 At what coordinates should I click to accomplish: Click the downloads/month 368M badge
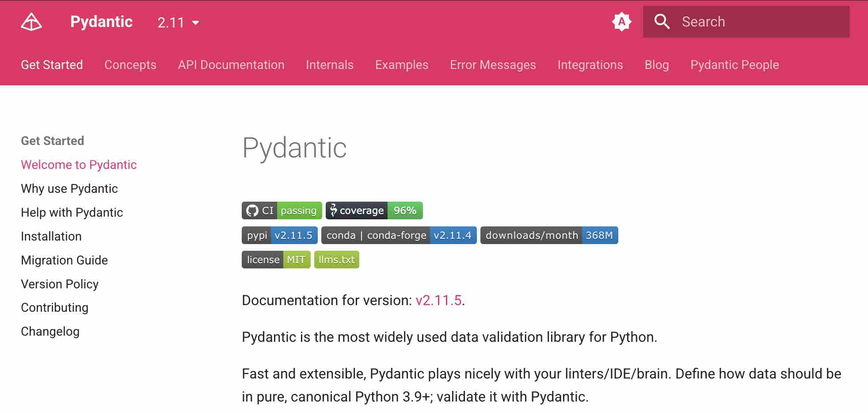(x=549, y=235)
